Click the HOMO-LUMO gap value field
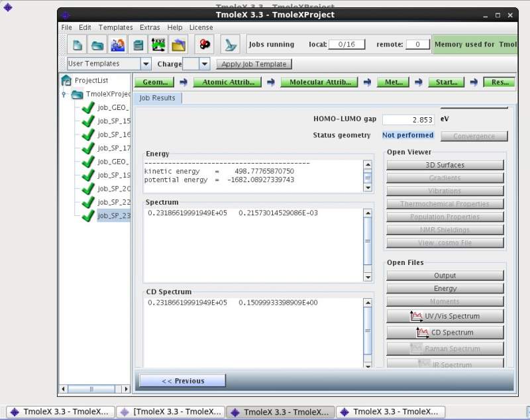Screen dimensions: 530x420 (x=408, y=120)
